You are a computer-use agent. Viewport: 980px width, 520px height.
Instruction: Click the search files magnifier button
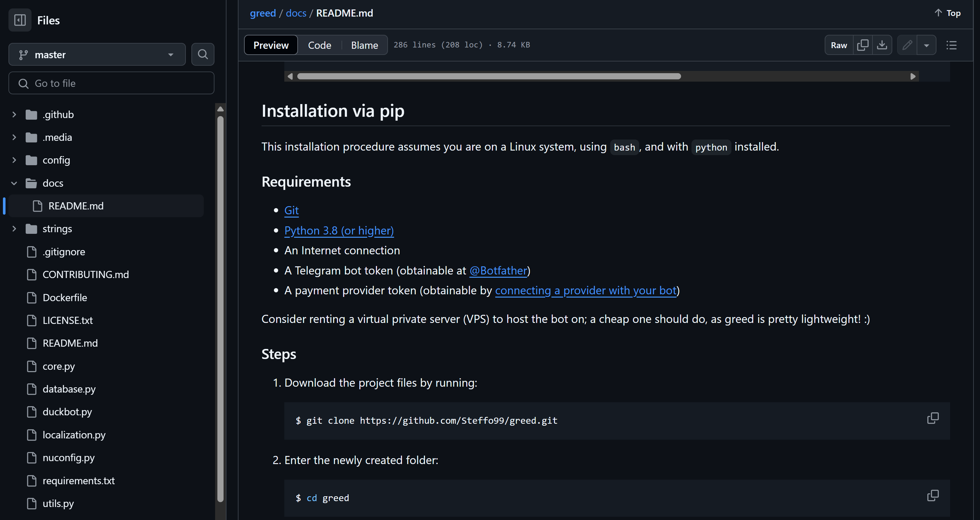[x=203, y=54]
